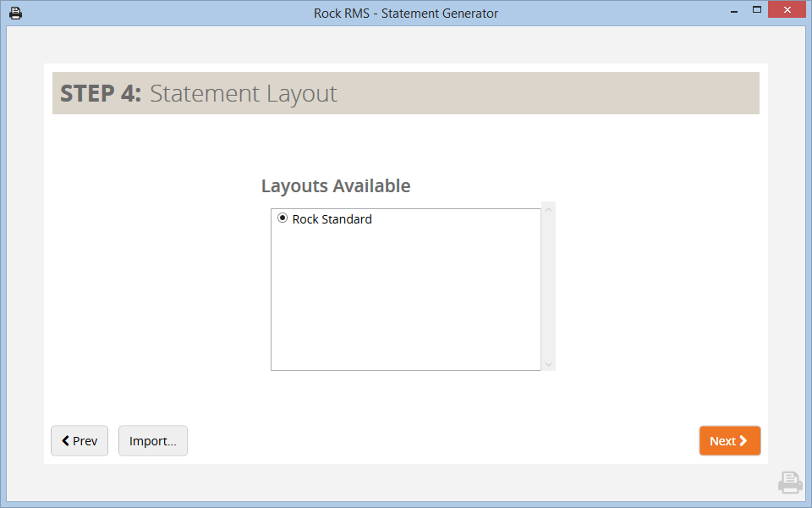This screenshot has width=812, height=508.
Task: Proceed with the orange Next button
Action: coord(729,441)
